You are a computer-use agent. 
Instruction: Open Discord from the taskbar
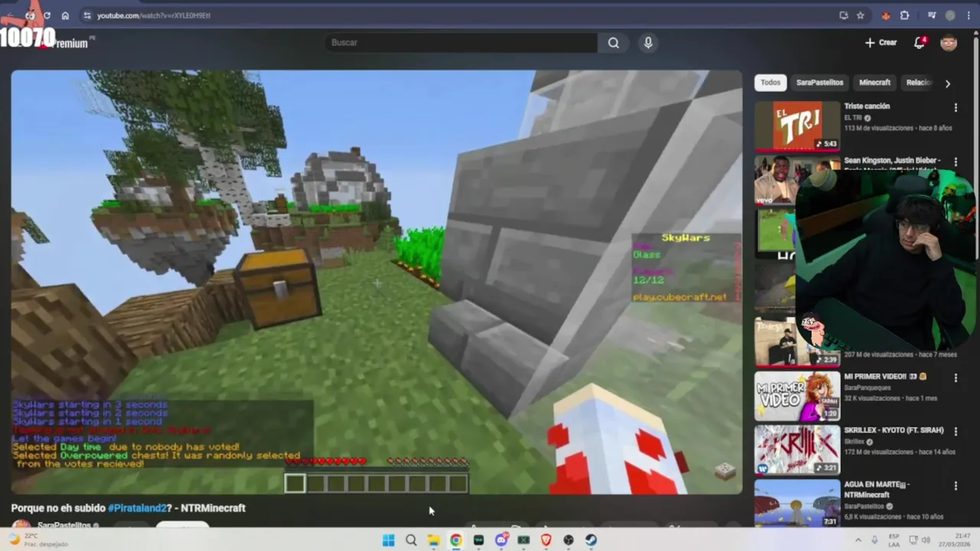501,540
